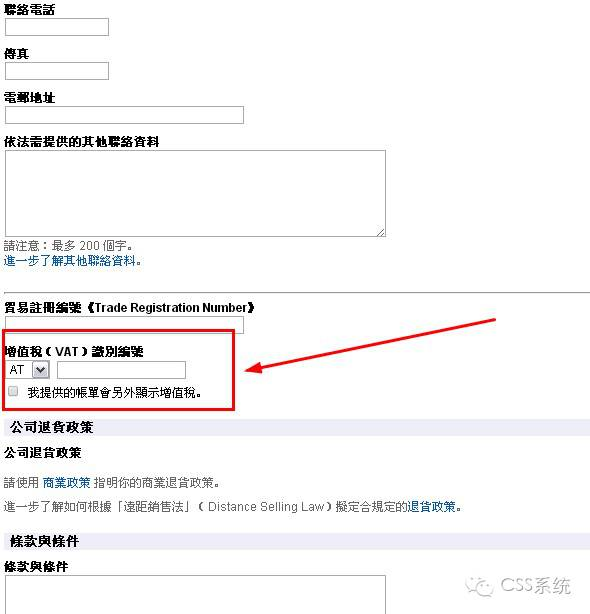Expand the AT country code dropdown
Image resolution: width=590 pixels, height=614 pixels.
(41, 370)
